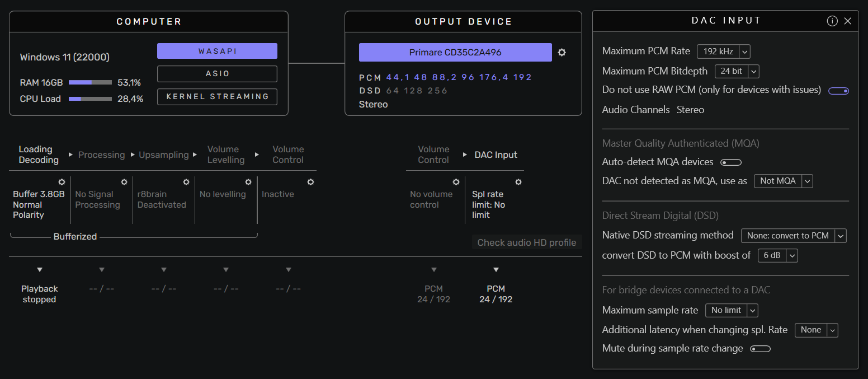The height and width of the screenshot is (379, 868).
Task: Open r8brain upsampling settings gear
Action: 186,182
